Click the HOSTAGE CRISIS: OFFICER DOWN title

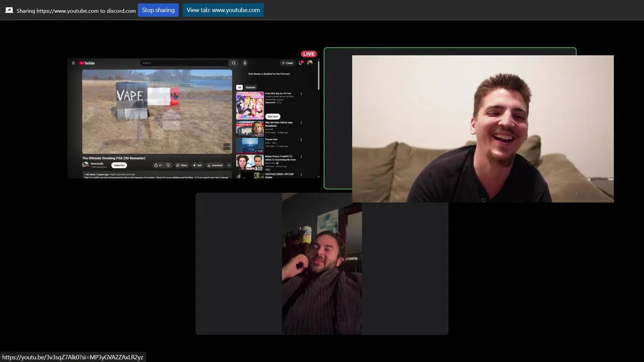pos(279,175)
